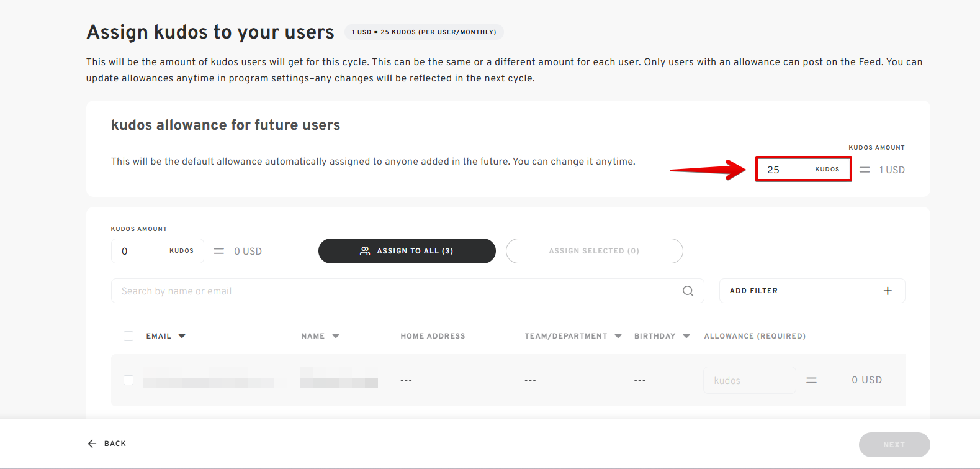Focus the Search by name or email field
Viewport: 980px width, 469px height.
(x=397, y=291)
